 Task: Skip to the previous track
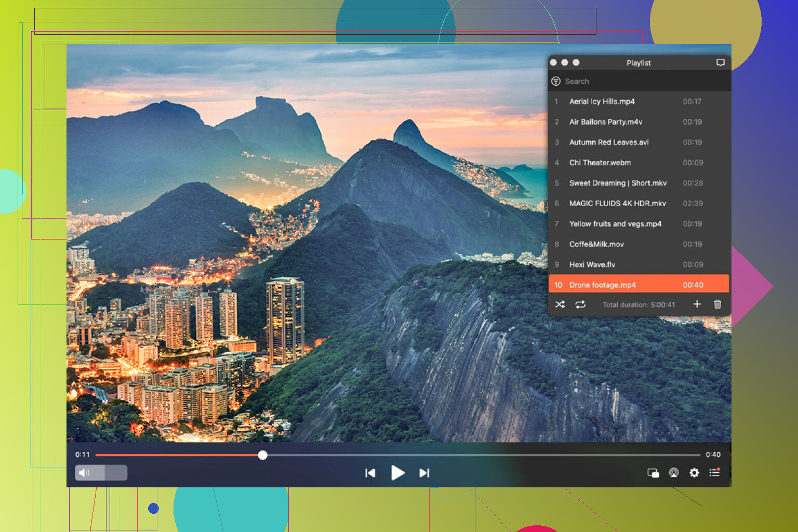[370, 473]
